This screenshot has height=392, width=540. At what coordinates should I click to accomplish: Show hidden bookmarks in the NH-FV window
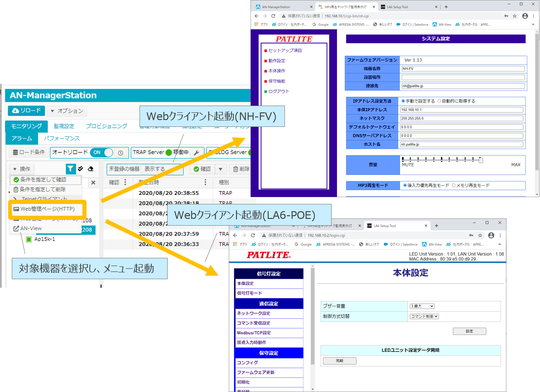coord(533,24)
